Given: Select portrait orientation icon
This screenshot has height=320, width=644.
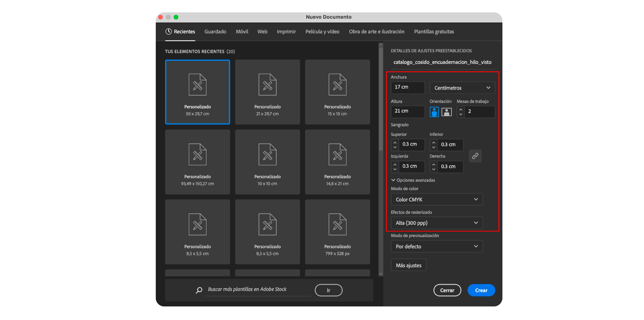Looking at the screenshot, I should click(434, 112).
